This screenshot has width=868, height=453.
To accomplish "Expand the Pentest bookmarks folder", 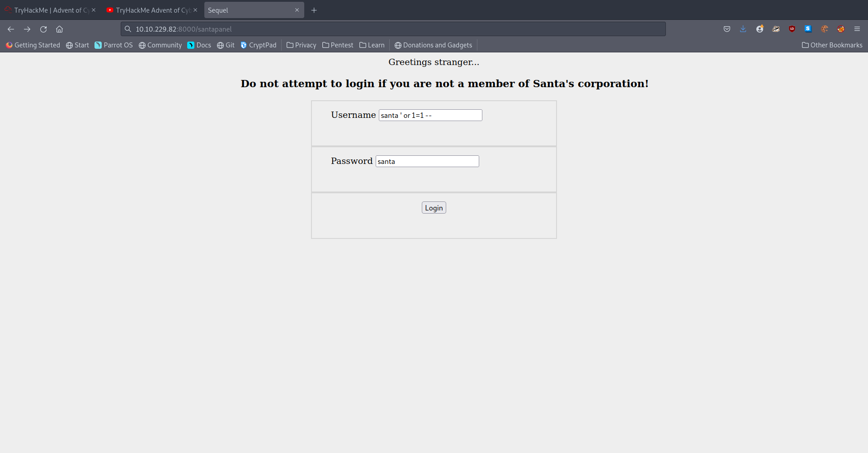I will 337,45.
